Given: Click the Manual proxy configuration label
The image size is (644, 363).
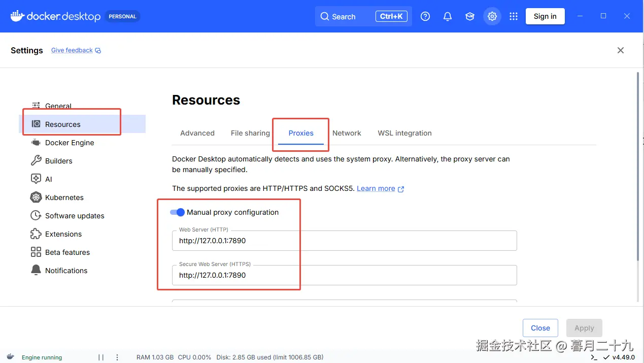Looking at the screenshot, I should [x=232, y=212].
